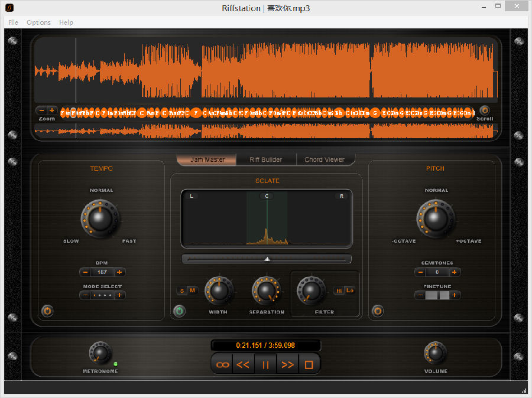The height and width of the screenshot is (398, 532).
Task: Raise semitones with the plus button
Action: 455,272
